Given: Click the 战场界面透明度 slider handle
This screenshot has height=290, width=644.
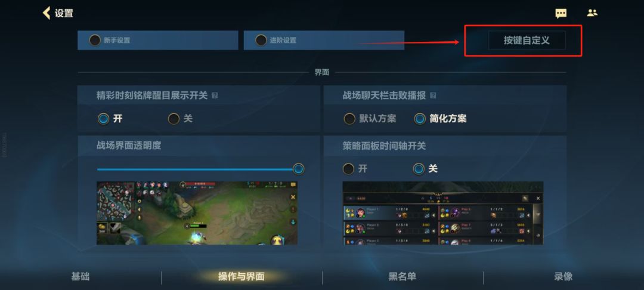Looking at the screenshot, I should click(x=299, y=169).
